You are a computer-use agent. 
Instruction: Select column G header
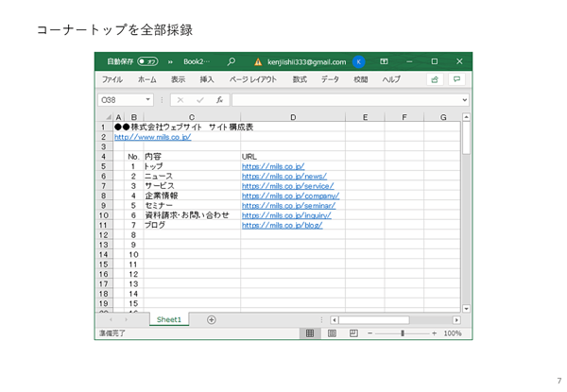tap(443, 117)
